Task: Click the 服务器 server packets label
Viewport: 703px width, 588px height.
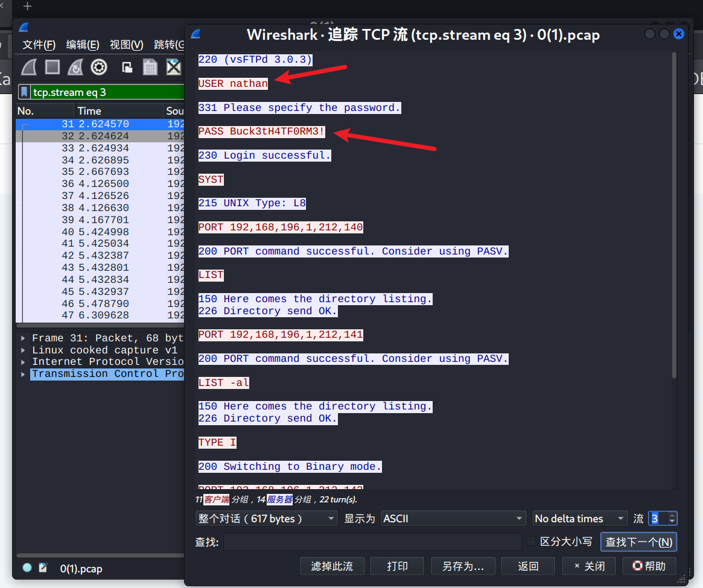Action: pos(280,499)
